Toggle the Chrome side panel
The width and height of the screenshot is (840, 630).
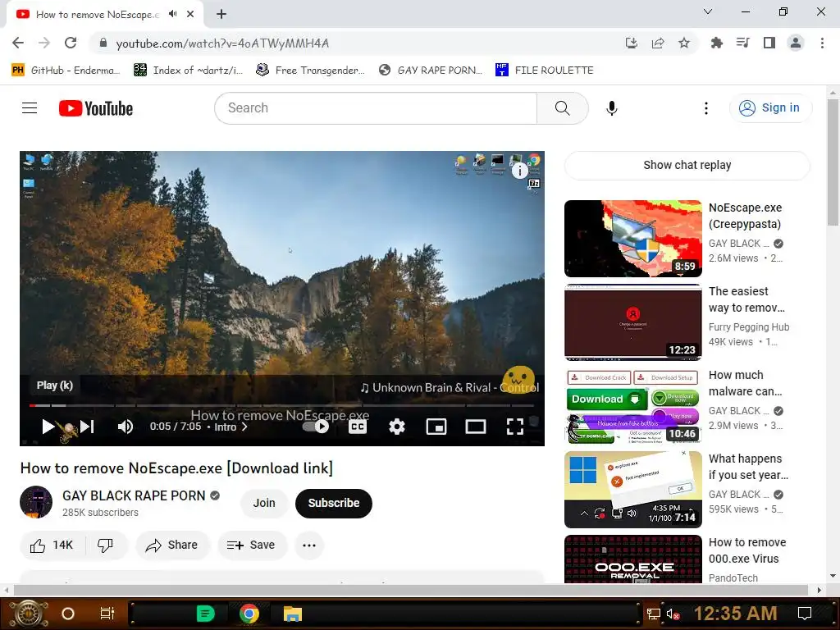[769, 43]
